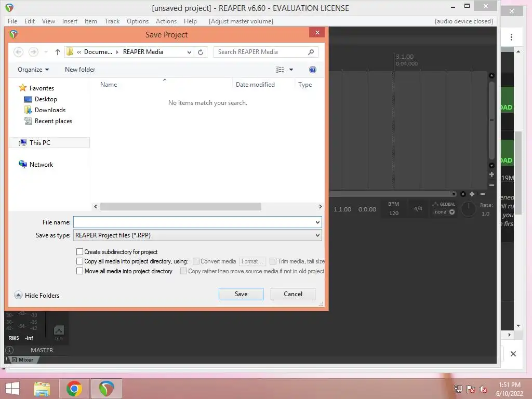The height and width of the screenshot is (399, 532).
Task: Close the Mixer docker tab
Action: 14,360
